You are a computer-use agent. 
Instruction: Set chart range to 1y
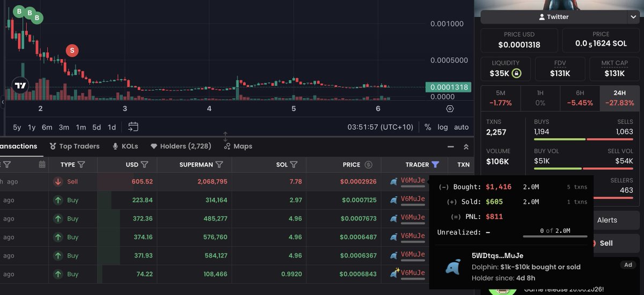tap(32, 127)
